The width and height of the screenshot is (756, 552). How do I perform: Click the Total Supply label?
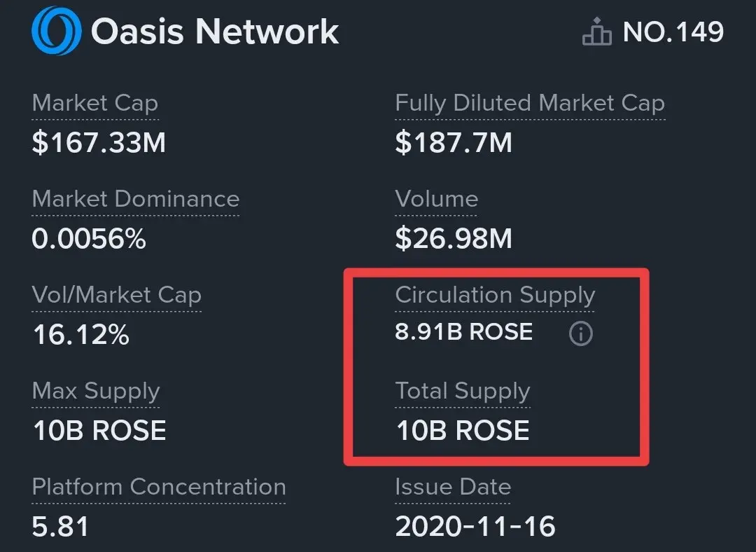(463, 391)
